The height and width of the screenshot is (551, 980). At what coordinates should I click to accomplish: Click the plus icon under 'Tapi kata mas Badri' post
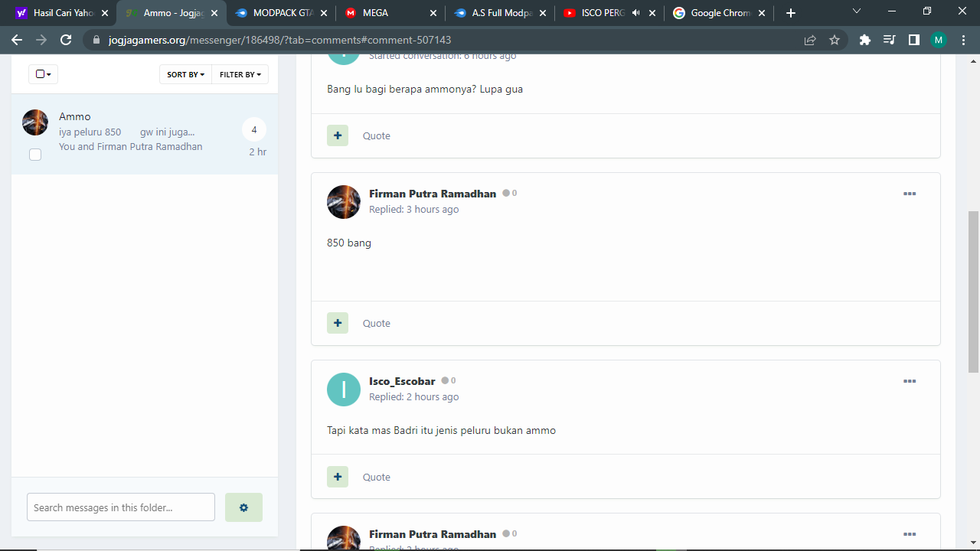tap(338, 477)
